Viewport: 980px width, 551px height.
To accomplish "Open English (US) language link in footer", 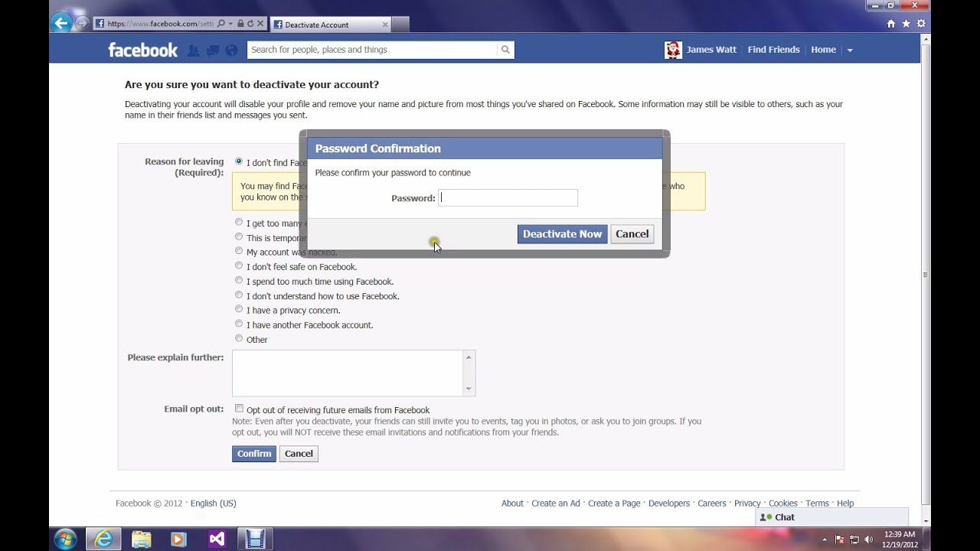I will 213,504.
